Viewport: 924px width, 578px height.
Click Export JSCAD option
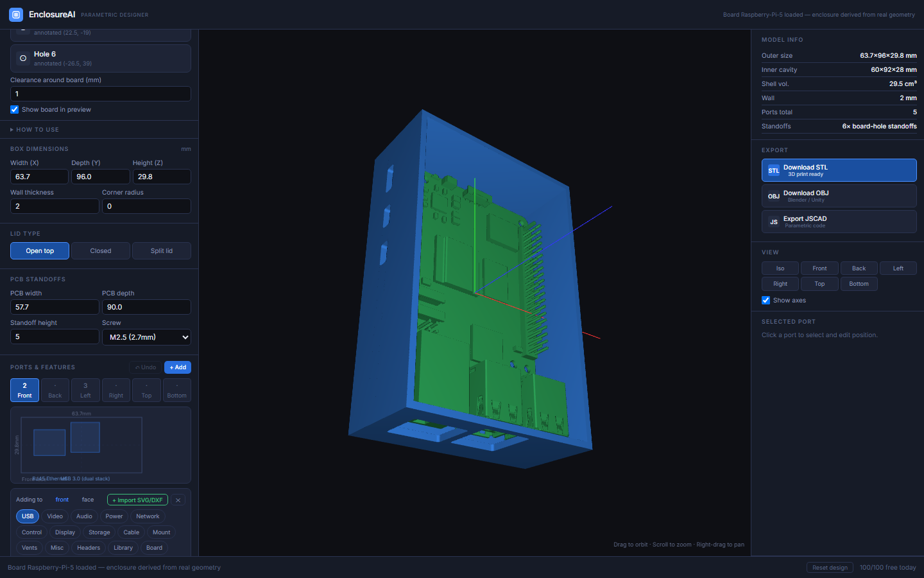[x=839, y=222]
